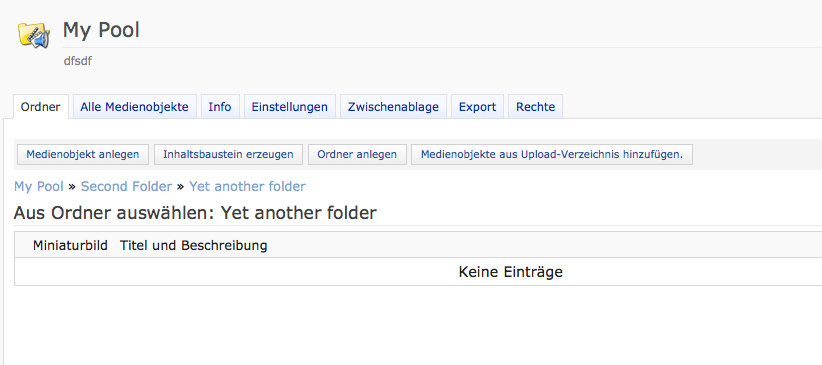Switch to the Alle Medienobjekte tab
Image resolution: width=822 pixels, height=365 pixels.
click(x=134, y=107)
